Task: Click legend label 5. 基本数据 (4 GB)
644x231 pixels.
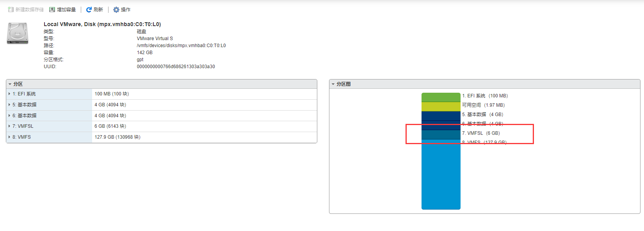Action: 482,115
